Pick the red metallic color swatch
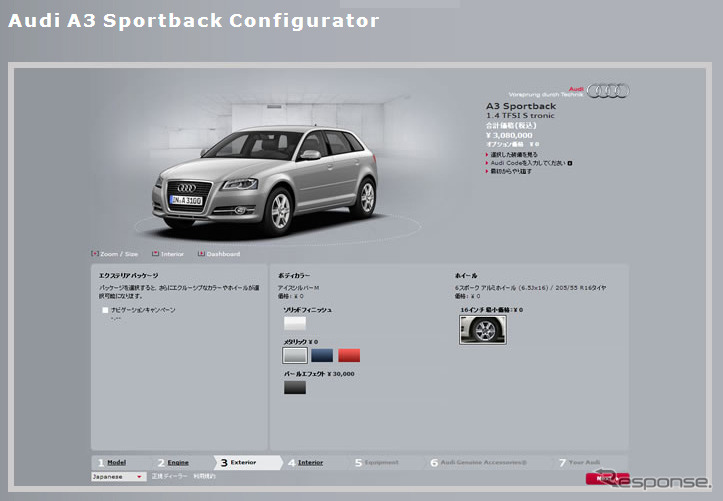723x501 pixels. pyautogui.click(x=348, y=355)
